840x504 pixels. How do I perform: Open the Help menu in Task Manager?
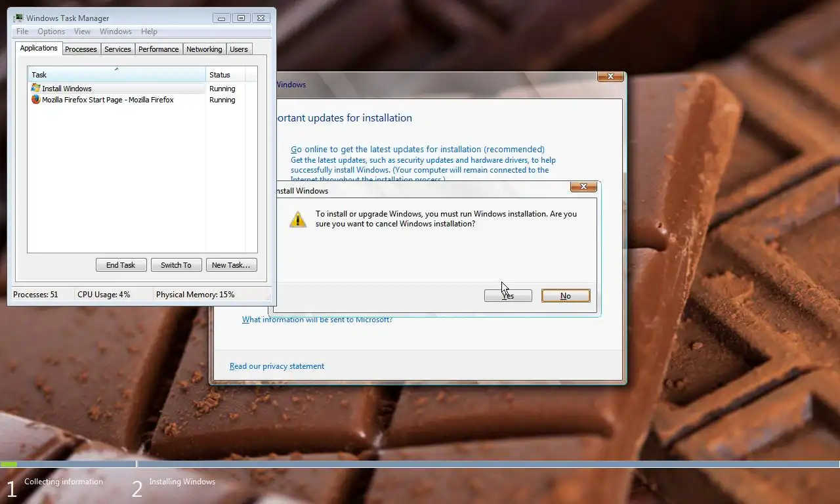pyautogui.click(x=149, y=31)
